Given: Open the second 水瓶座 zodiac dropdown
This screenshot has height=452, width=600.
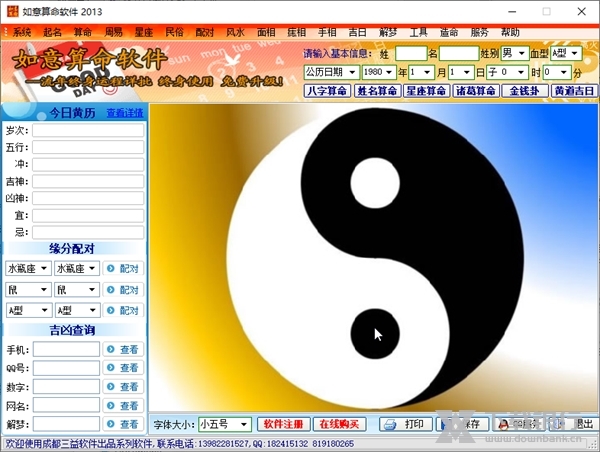Looking at the screenshot, I should [77, 268].
